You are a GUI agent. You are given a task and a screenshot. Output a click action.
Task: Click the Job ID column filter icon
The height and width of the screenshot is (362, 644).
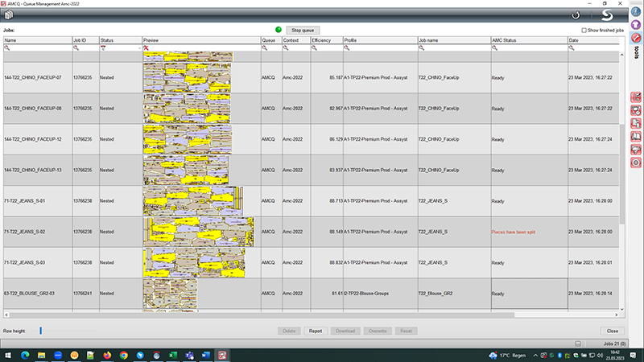(76, 48)
